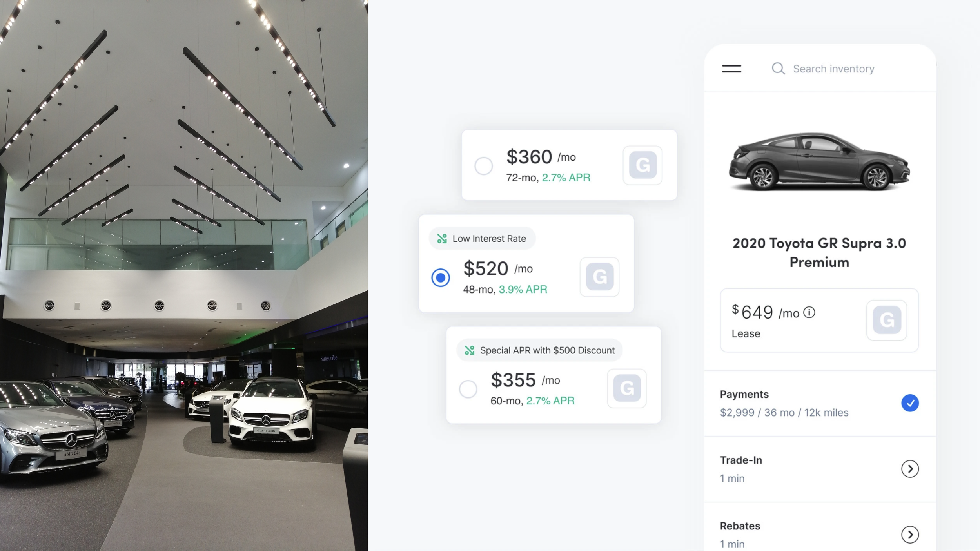This screenshot has height=551, width=980.
Task: Toggle the Payments blue checkmark
Action: pyautogui.click(x=910, y=403)
